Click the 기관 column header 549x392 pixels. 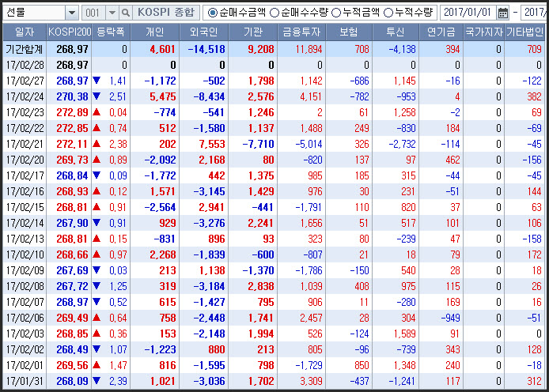tap(253, 32)
